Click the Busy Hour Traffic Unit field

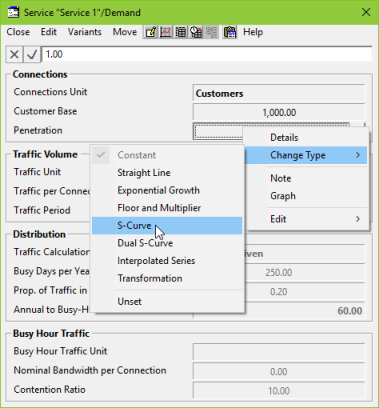tap(279, 352)
